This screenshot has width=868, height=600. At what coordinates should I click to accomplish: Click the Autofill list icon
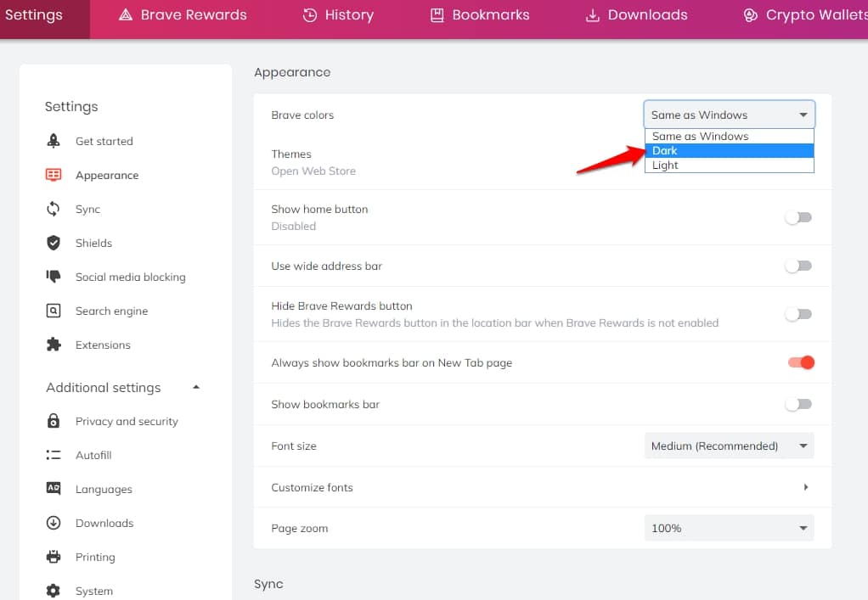coord(54,455)
